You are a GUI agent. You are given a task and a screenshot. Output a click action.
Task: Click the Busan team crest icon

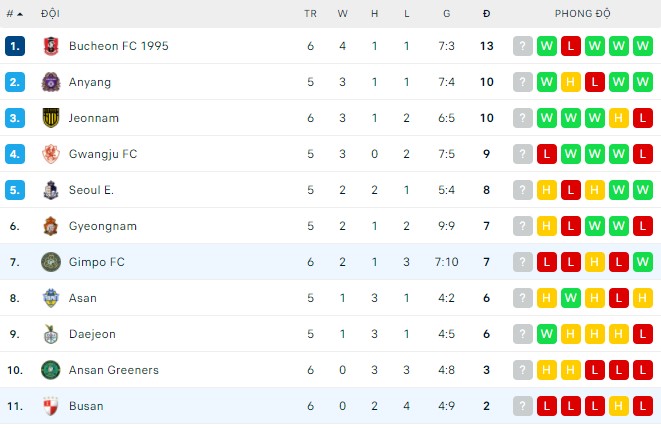pyautogui.click(x=51, y=406)
